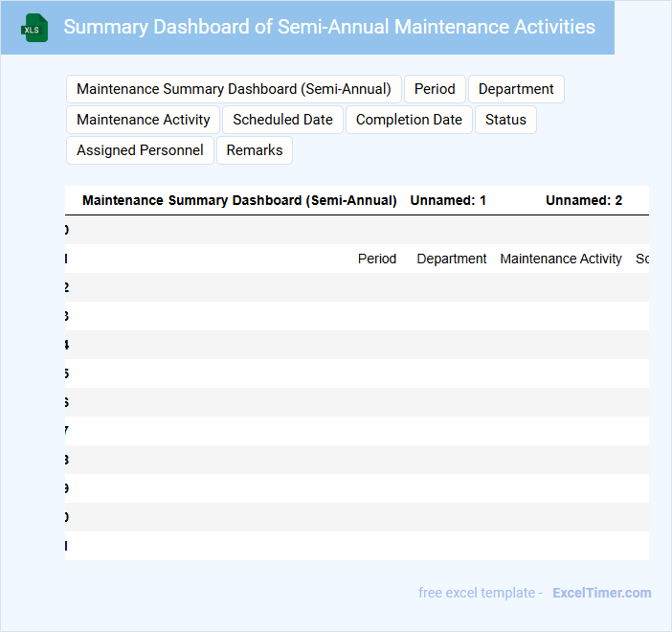The height and width of the screenshot is (632, 672).
Task: Click the 'free excel template -' footer text
Action: point(481,593)
